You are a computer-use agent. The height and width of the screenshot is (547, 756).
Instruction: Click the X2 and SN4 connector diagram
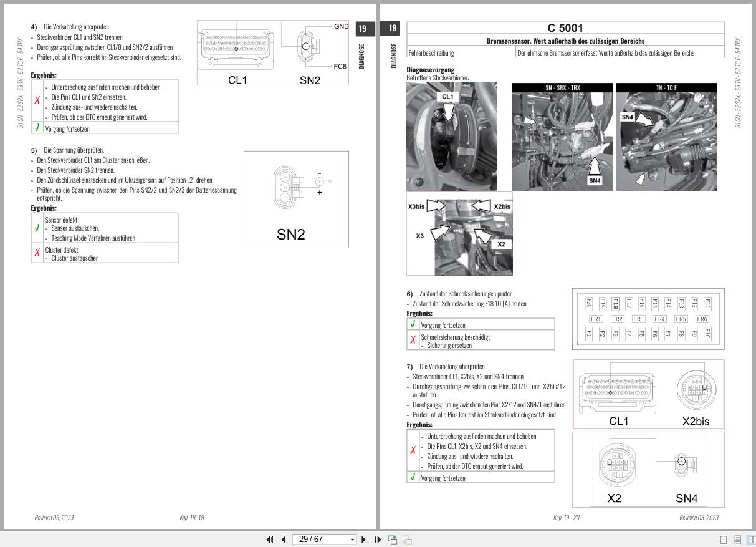(x=648, y=470)
